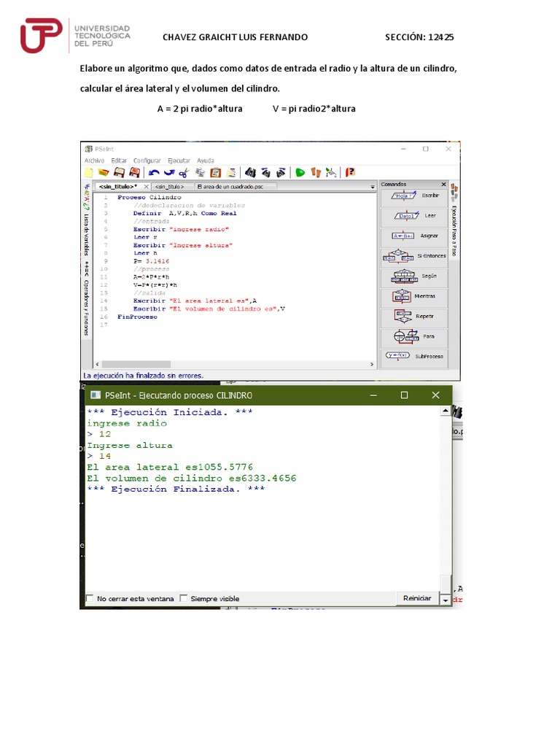Check No cerrar esta ventana option
Screen dimensions: 560x747
point(90,598)
